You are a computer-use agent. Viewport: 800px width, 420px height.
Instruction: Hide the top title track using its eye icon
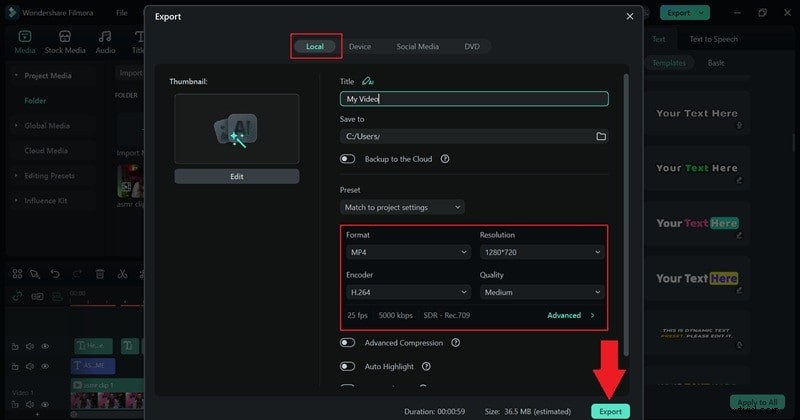click(x=45, y=347)
